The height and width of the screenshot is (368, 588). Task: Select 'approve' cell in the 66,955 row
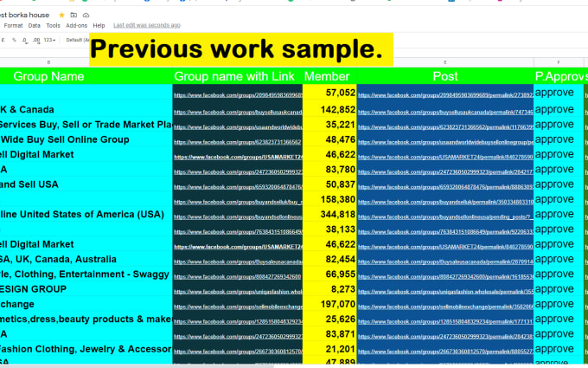(x=559, y=274)
